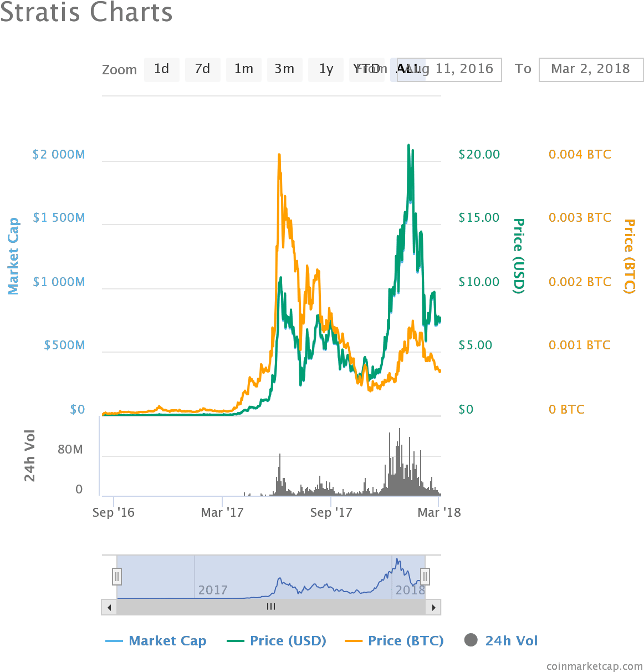Screen dimensions: 644x672
Task: Click the horizontal scrollbar thumb below the navigator
Action: click(x=270, y=607)
